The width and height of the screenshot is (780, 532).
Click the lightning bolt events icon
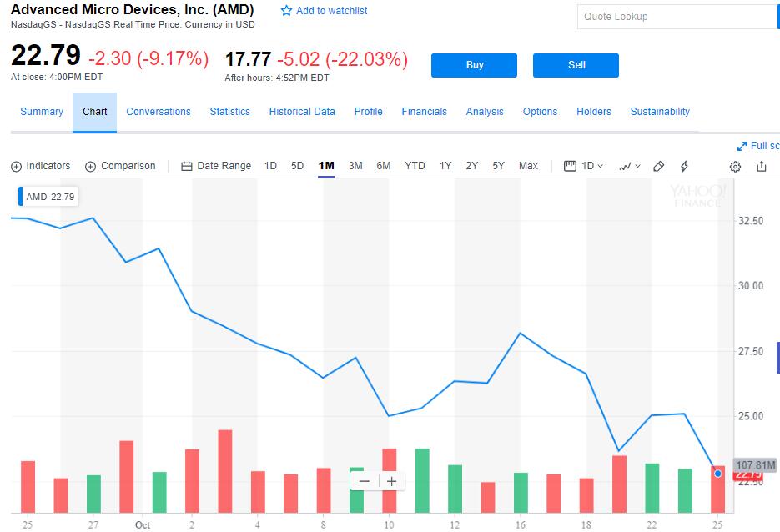click(685, 166)
